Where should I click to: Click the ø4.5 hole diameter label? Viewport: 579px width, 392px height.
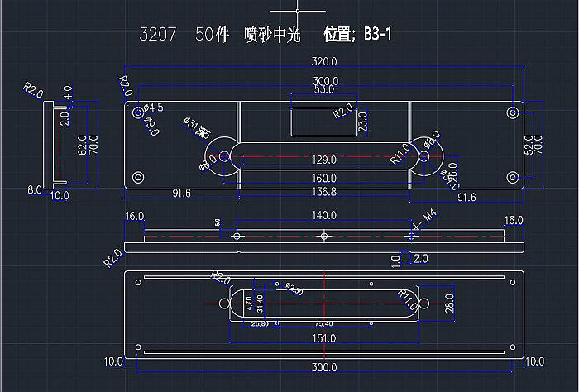(154, 108)
